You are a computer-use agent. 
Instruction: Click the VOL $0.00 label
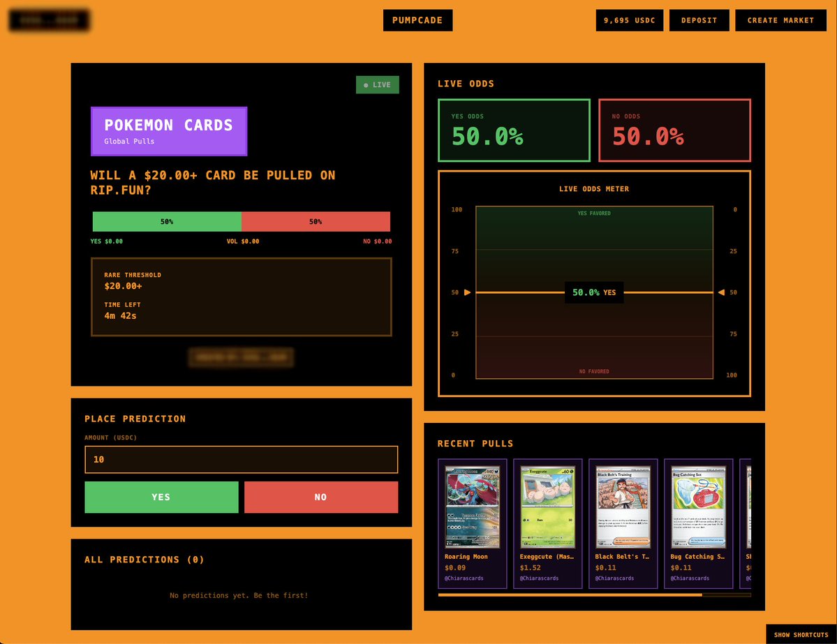(x=243, y=241)
